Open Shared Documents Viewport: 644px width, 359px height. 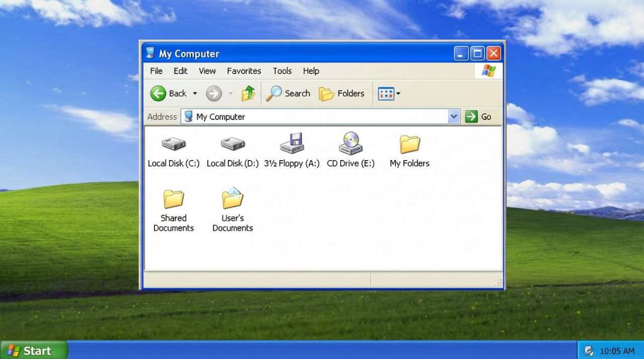click(x=174, y=201)
